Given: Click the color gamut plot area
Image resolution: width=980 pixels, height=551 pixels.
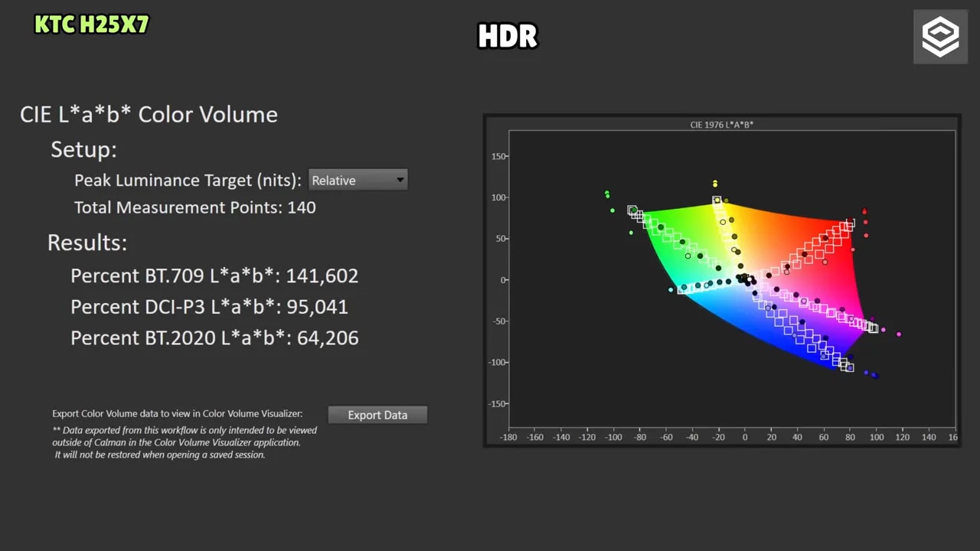Looking at the screenshot, I should pyautogui.click(x=732, y=279).
